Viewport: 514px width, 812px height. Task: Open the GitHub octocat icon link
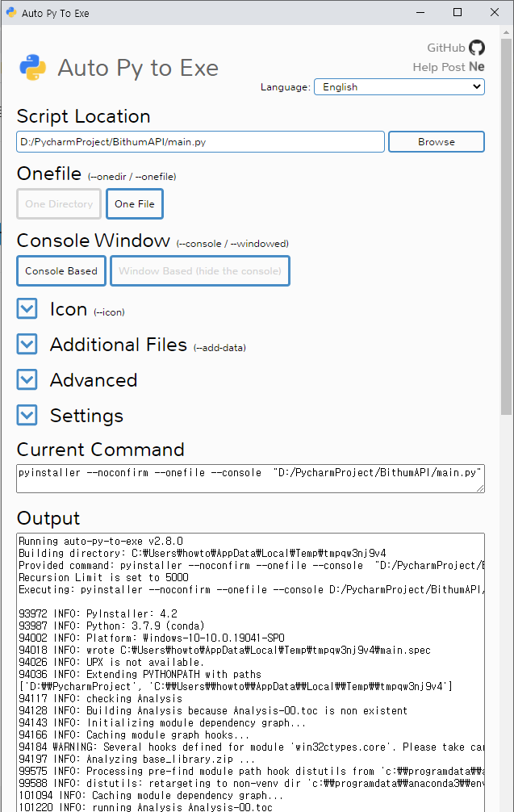(x=477, y=48)
